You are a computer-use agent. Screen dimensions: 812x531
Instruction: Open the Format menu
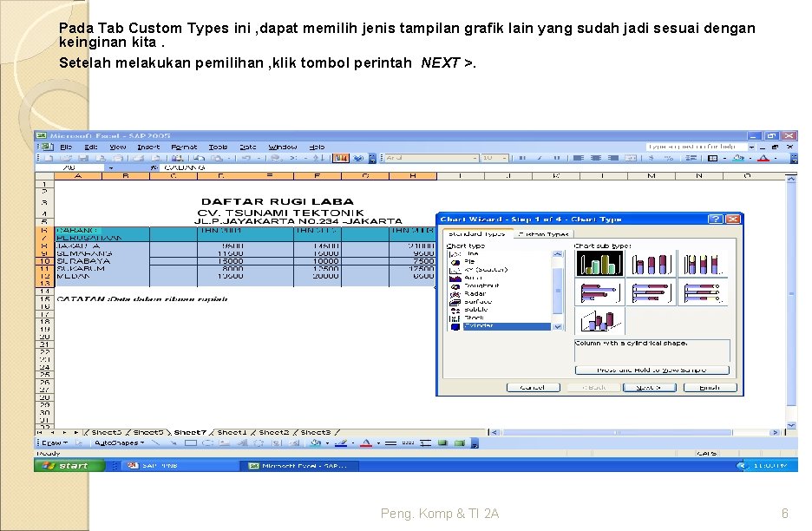pos(184,147)
